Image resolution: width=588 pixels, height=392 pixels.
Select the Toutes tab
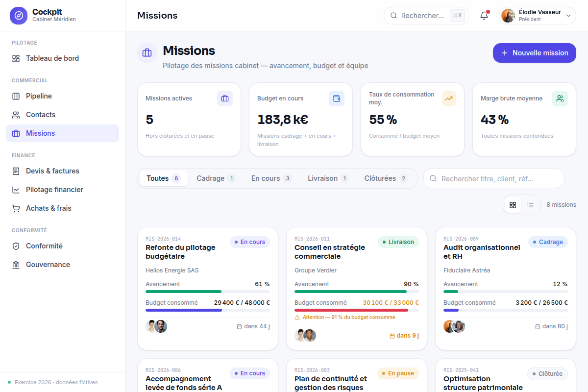pos(164,178)
